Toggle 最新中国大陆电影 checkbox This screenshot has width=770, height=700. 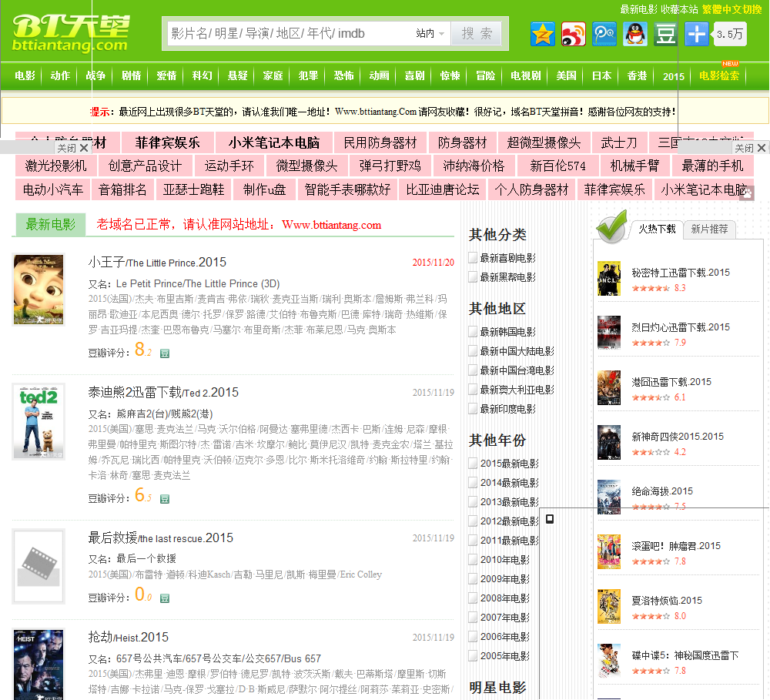pos(473,350)
